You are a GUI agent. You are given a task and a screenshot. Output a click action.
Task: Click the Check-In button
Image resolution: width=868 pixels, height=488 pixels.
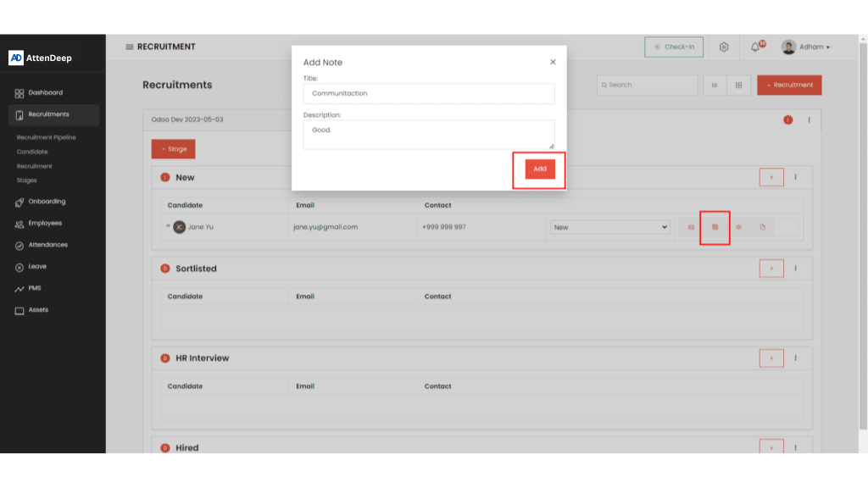click(674, 47)
